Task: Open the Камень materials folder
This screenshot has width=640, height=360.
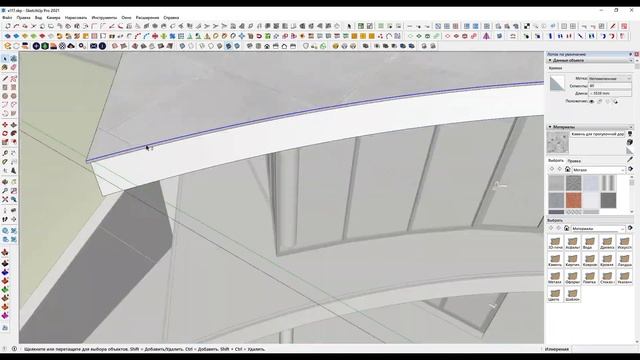Action: click(x=555, y=260)
